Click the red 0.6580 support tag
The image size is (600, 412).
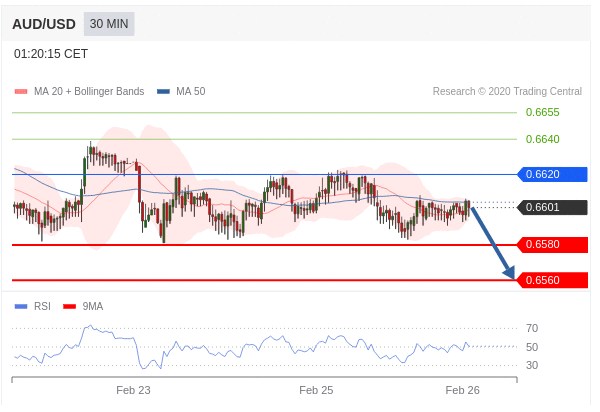[x=552, y=244]
